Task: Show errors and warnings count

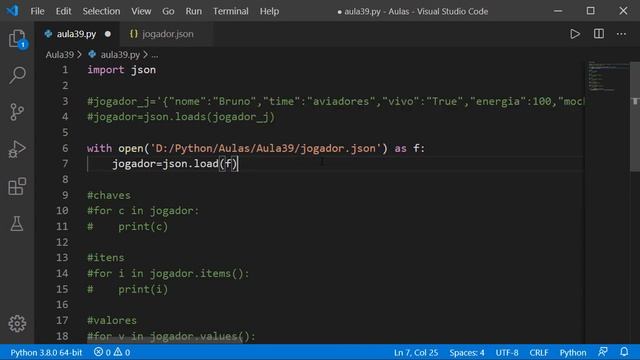Action: [112, 352]
